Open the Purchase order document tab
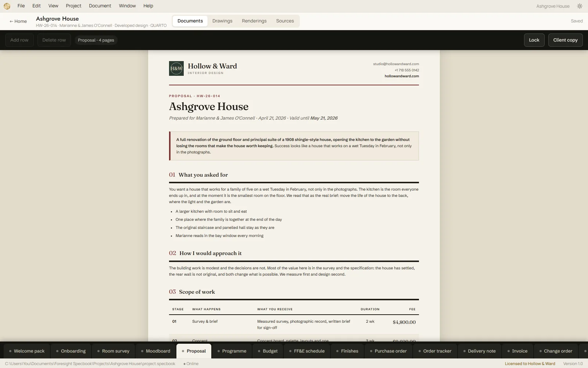The image size is (588, 368). tap(388, 351)
